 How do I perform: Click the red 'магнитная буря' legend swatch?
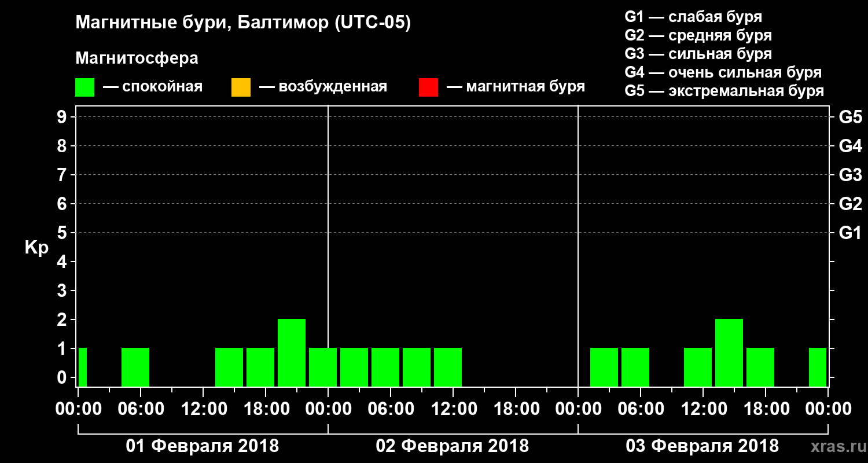(428, 87)
